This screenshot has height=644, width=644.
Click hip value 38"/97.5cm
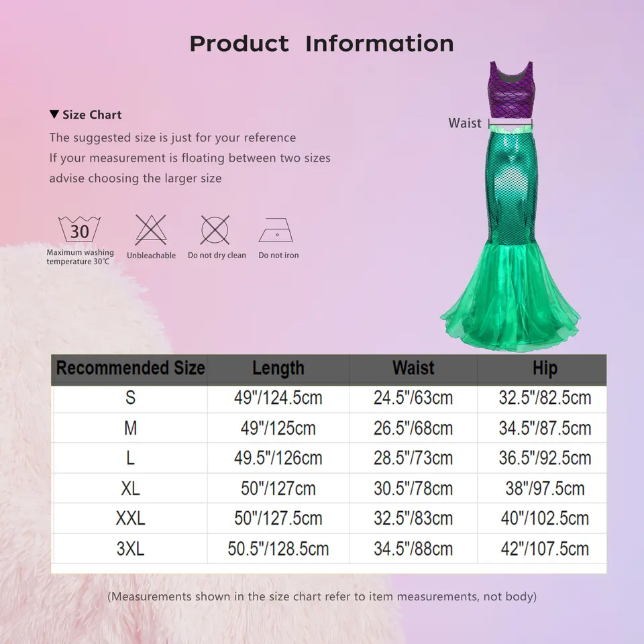(x=545, y=488)
